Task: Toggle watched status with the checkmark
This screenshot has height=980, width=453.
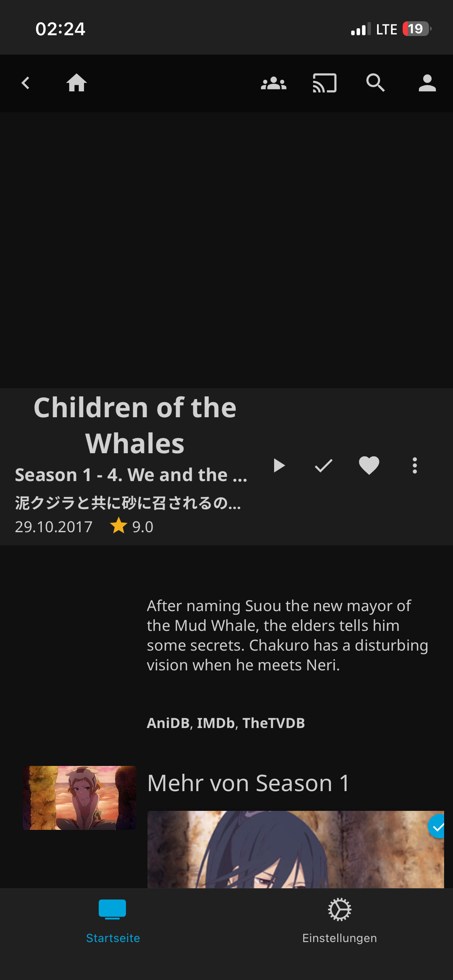Action: tap(324, 466)
